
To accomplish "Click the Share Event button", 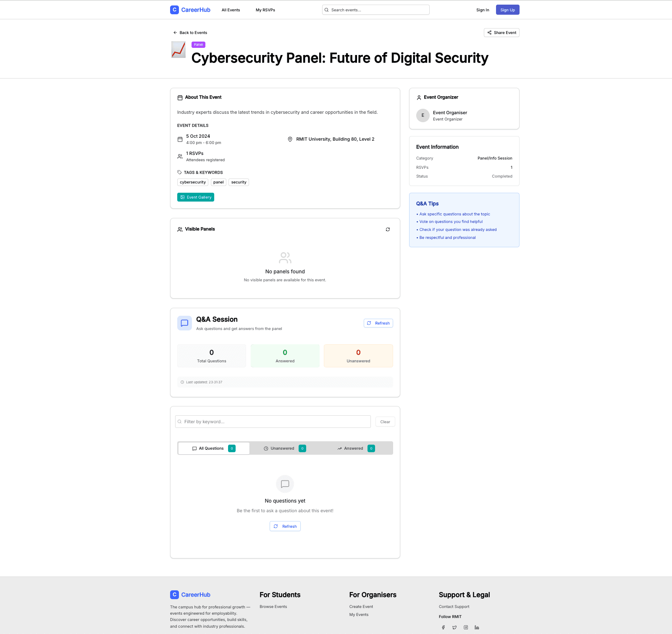I will pyautogui.click(x=501, y=32).
